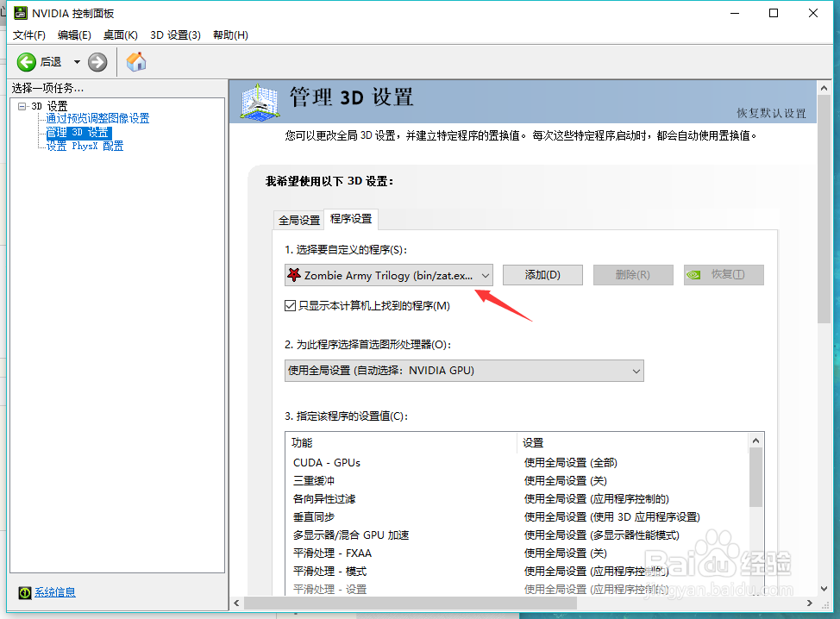Select 通过预览调整图像设置 in task tree
Image resolution: width=840 pixels, height=619 pixels.
coord(97,118)
